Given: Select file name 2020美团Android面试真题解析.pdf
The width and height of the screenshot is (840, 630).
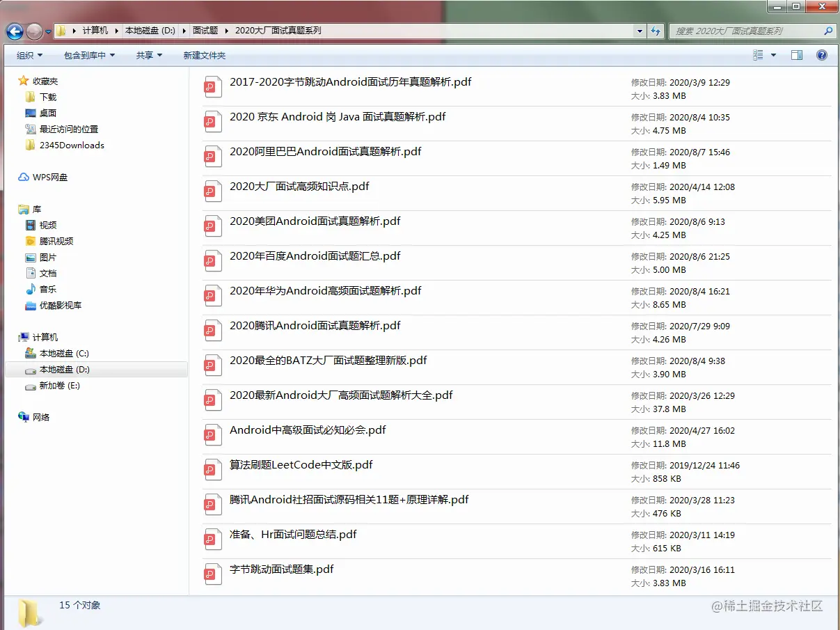Looking at the screenshot, I should (315, 221).
